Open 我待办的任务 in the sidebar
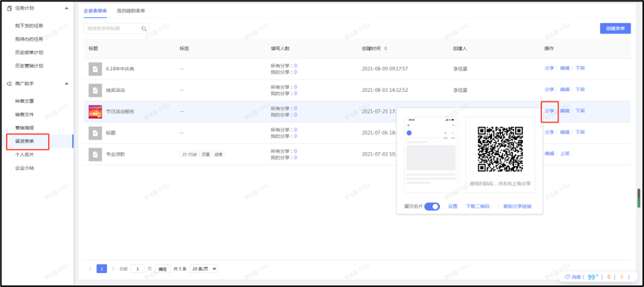The width and height of the screenshot is (644, 287). pyautogui.click(x=29, y=39)
